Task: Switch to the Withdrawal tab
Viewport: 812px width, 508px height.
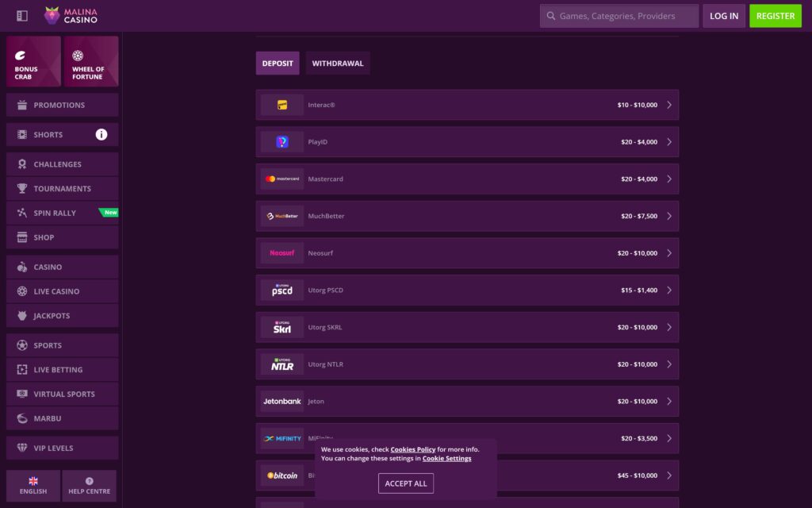Action: 338,63
